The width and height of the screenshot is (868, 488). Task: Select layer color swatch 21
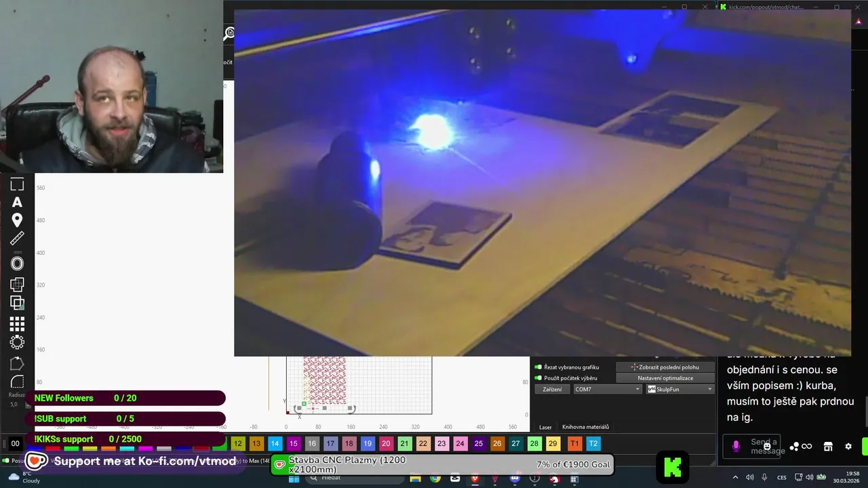(x=404, y=444)
